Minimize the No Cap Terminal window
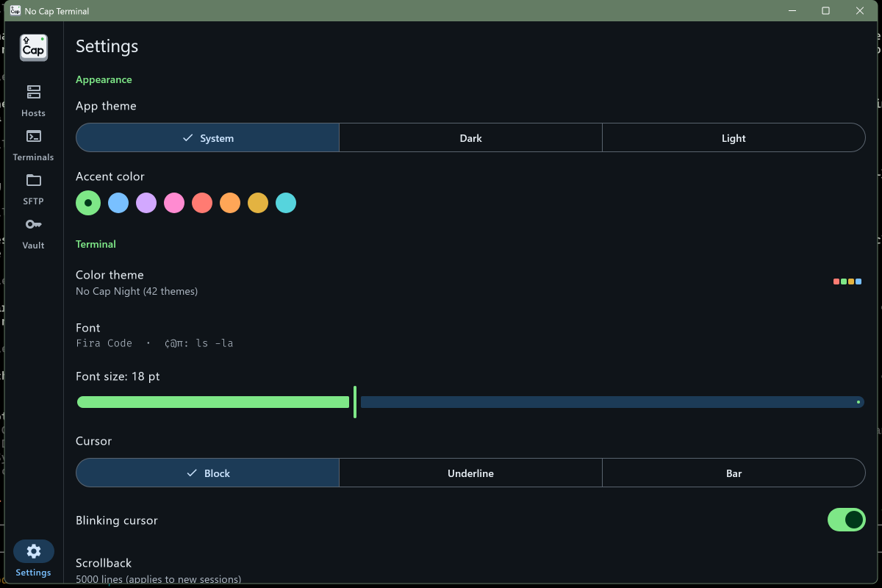Viewport: 882px width, 588px height. point(793,11)
